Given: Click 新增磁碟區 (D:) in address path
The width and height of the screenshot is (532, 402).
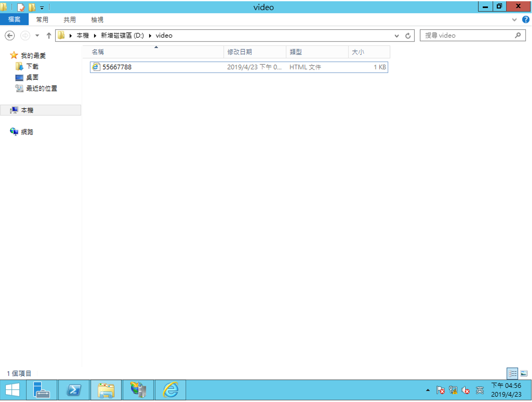Looking at the screenshot, I should pyautogui.click(x=122, y=35).
